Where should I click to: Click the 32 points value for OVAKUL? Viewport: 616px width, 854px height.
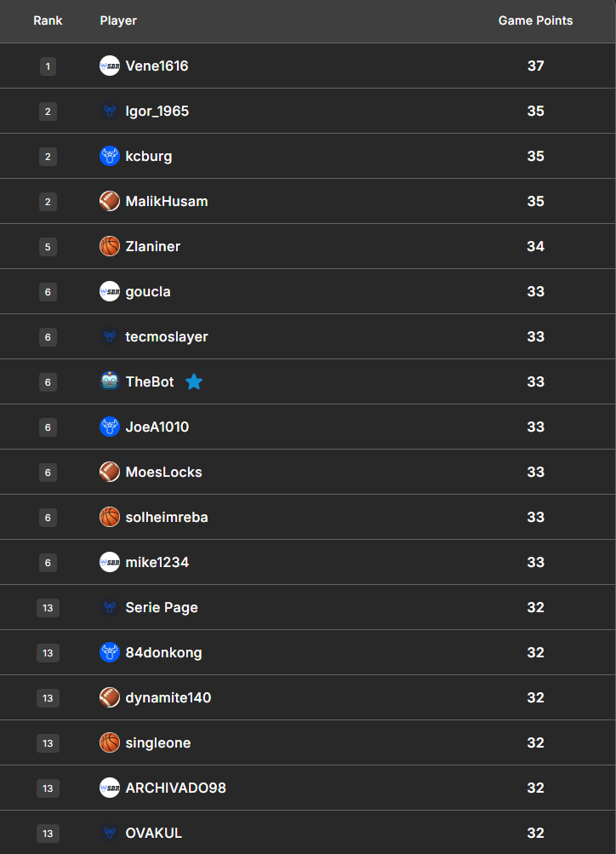[x=535, y=833]
